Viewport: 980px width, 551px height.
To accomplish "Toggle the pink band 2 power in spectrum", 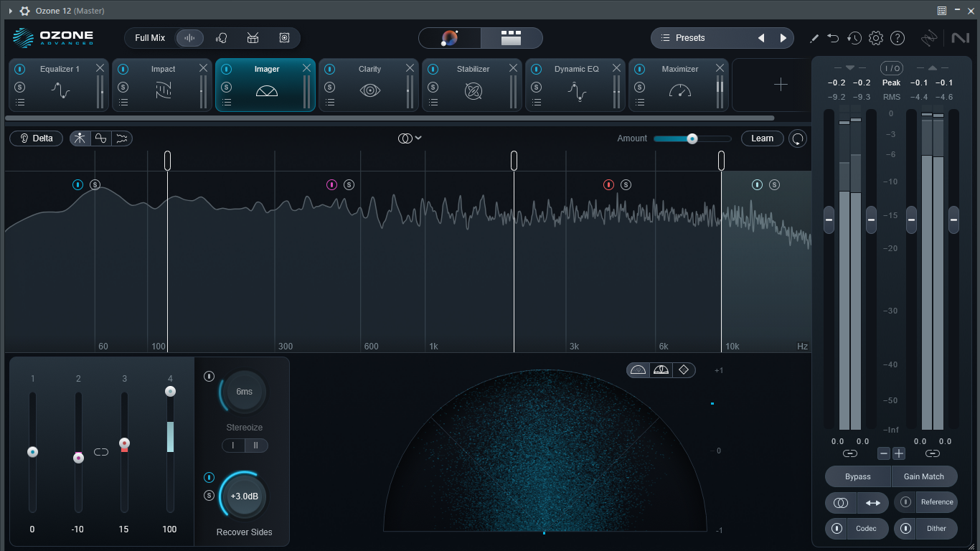I will (331, 184).
